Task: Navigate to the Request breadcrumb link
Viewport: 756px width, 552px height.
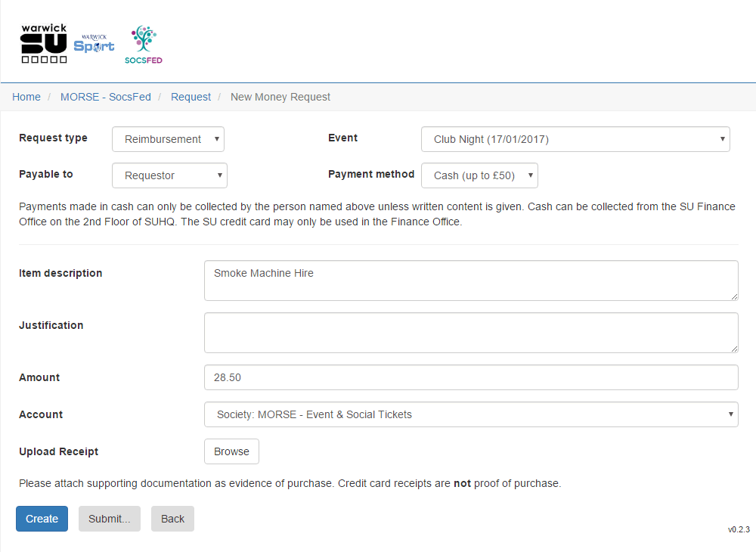Action: 191,97
